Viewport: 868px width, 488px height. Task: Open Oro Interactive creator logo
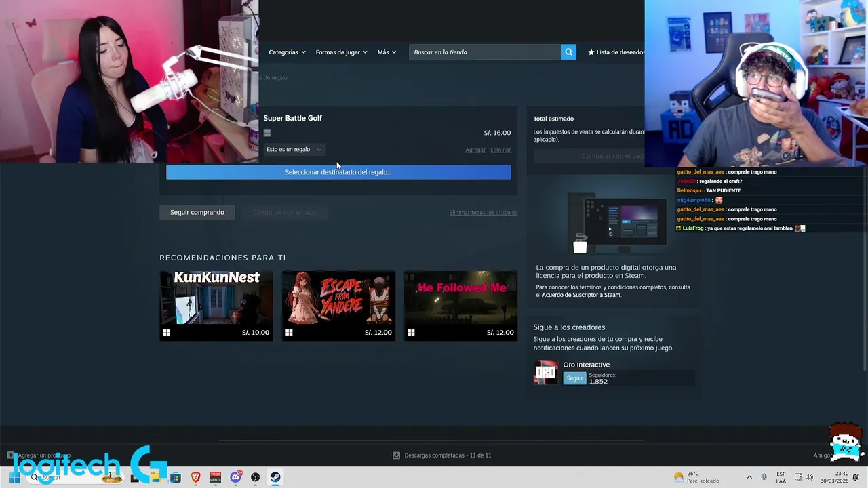[x=546, y=373]
